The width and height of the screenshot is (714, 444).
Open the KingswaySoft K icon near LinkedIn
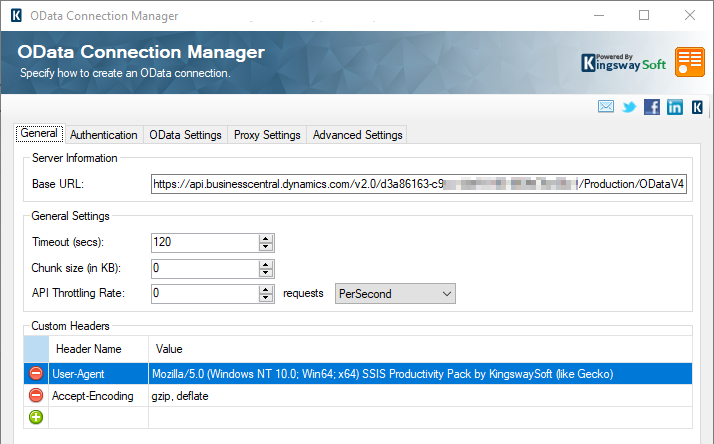tap(697, 107)
